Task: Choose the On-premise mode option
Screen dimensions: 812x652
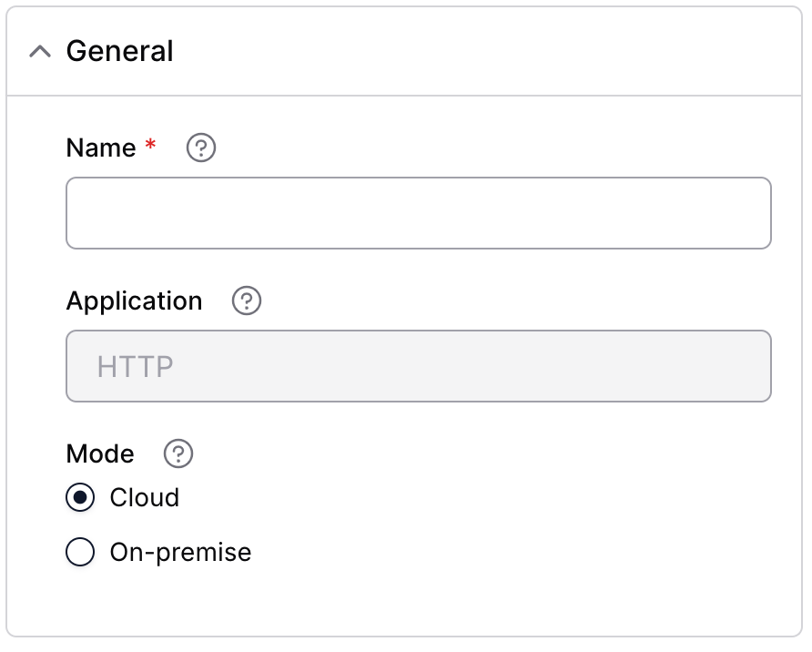Action: pyautogui.click(x=80, y=552)
